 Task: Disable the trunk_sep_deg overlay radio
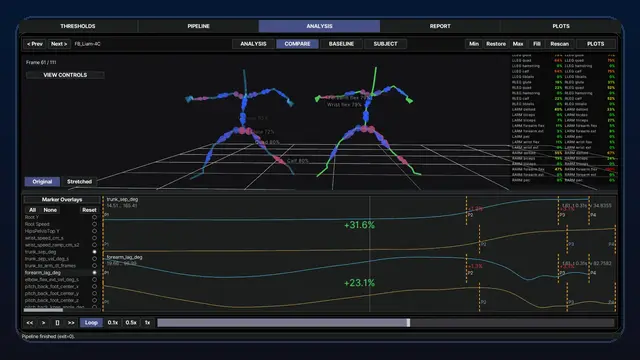(x=94, y=252)
